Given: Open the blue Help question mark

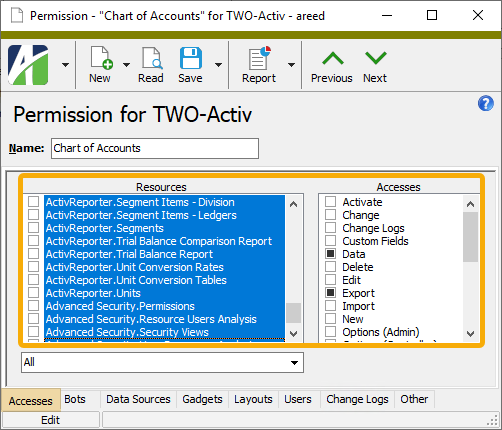Looking at the screenshot, I should coord(486,103).
